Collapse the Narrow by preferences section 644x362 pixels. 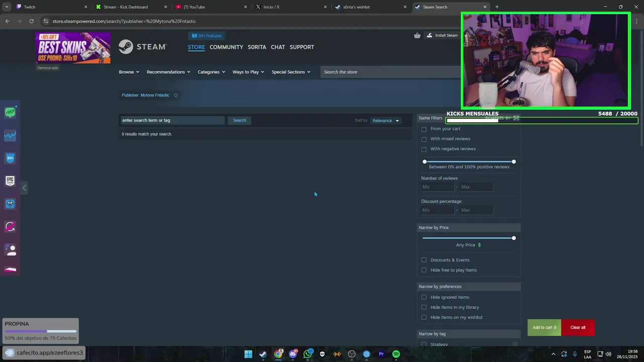(x=468, y=287)
